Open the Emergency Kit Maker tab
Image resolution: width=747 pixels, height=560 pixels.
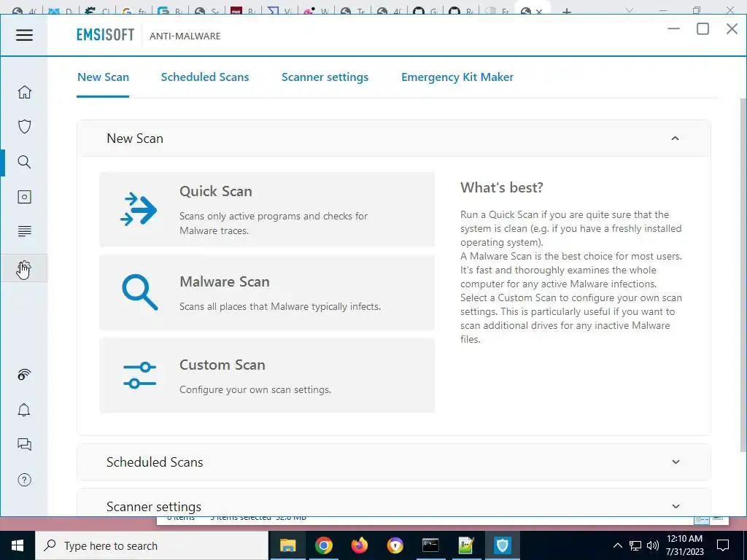click(x=457, y=77)
